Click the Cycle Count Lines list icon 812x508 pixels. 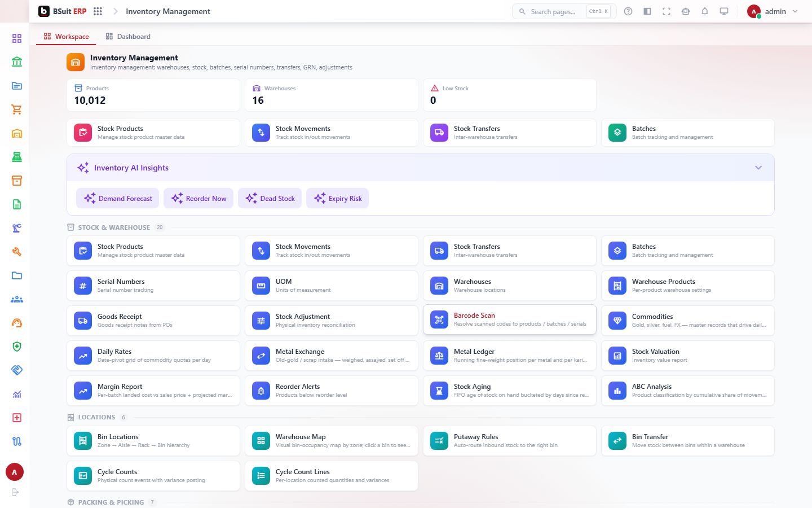click(261, 476)
